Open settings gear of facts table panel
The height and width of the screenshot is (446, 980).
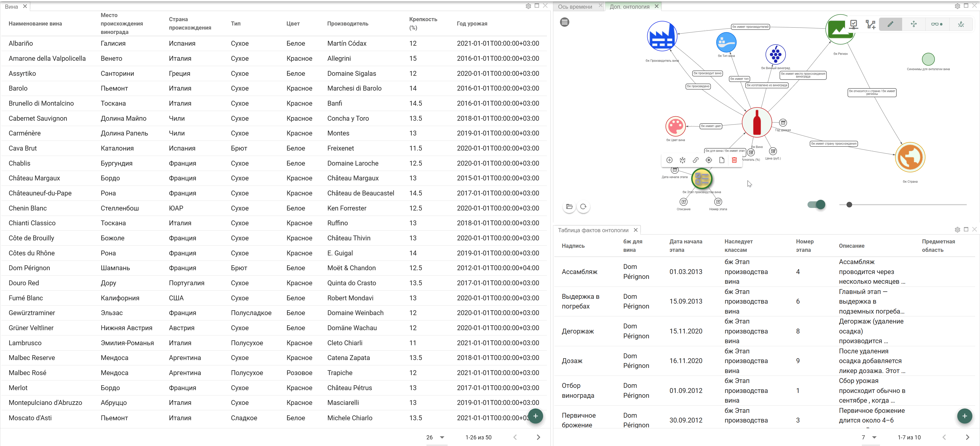point(957,230)
